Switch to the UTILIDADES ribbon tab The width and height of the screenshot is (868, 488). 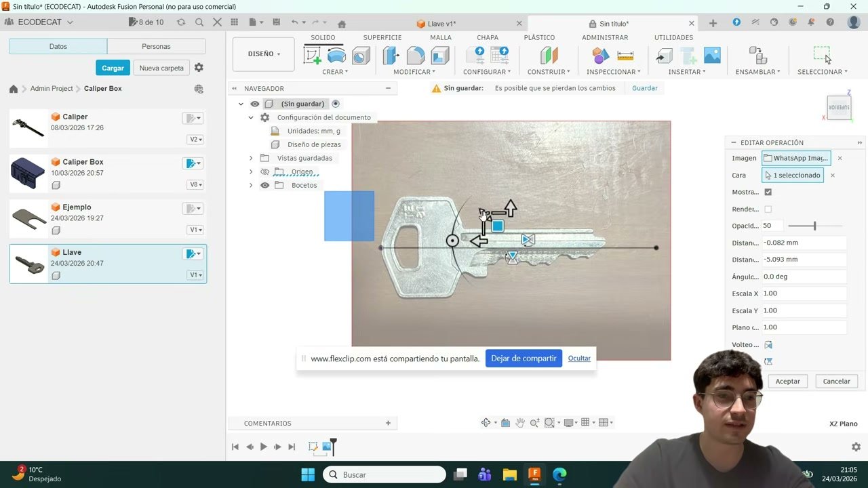pyautogui.click(x=673, y=38)
